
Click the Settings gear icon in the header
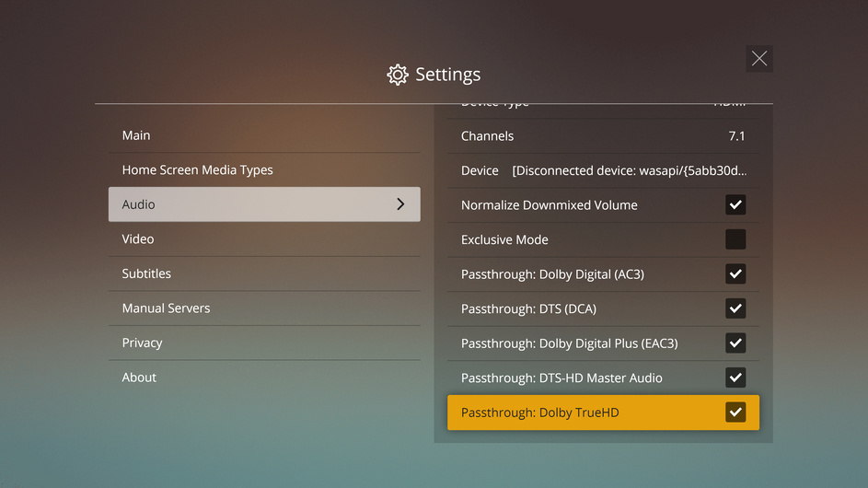(398, 75)
